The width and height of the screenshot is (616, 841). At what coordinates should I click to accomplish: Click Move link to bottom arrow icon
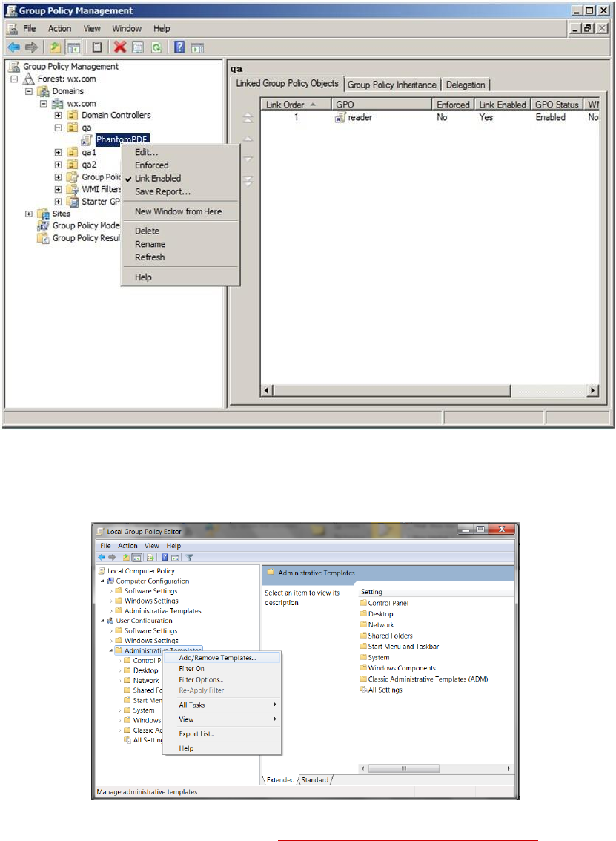(248, 181)
